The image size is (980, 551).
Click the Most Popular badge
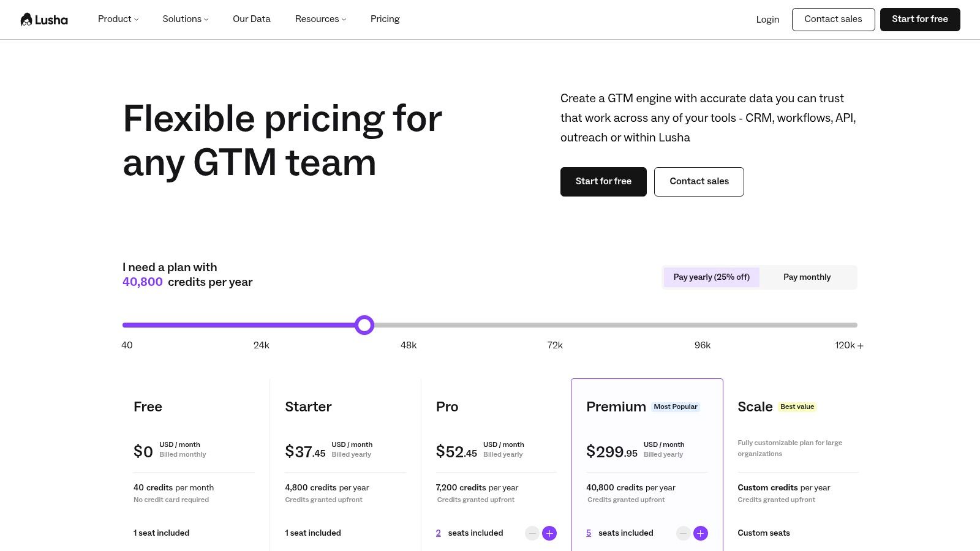(x=676, y=407)
